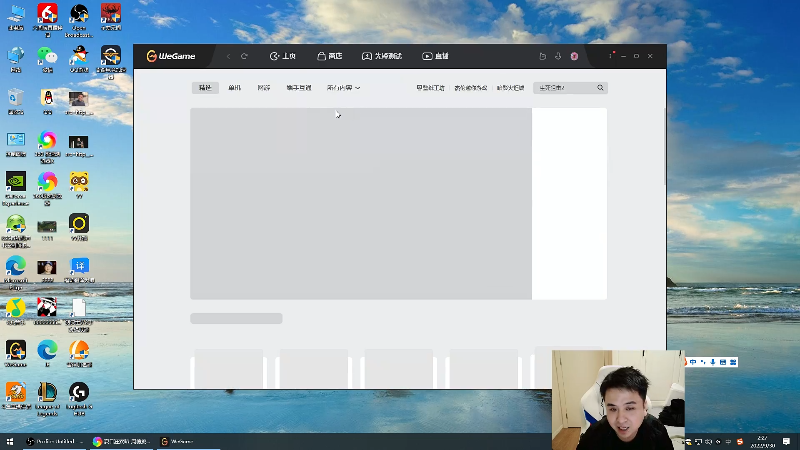Switch to the WeGame taskbar button
800x450 pixels.
click(x=188, y=441)
